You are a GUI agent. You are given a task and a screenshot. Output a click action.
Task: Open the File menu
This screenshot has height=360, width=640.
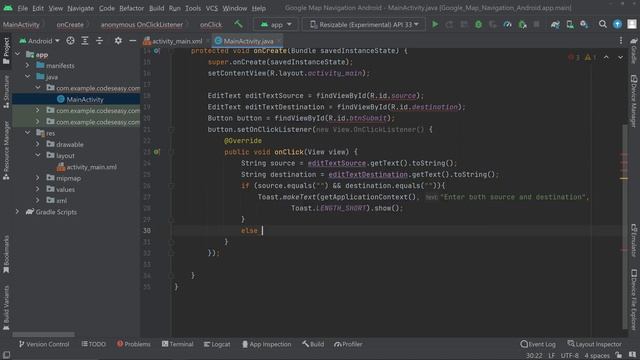point(22,8)
